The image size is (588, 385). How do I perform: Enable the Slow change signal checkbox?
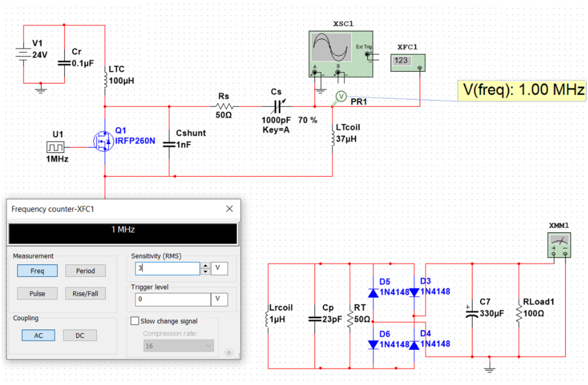click(135, 321)
